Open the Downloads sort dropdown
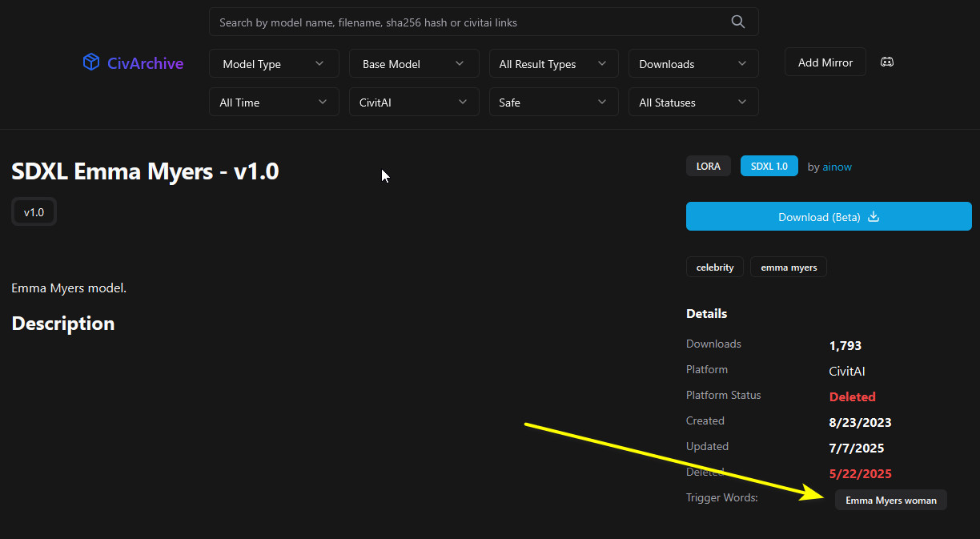Viewport: 980px width, 539px height. (693, 63)
